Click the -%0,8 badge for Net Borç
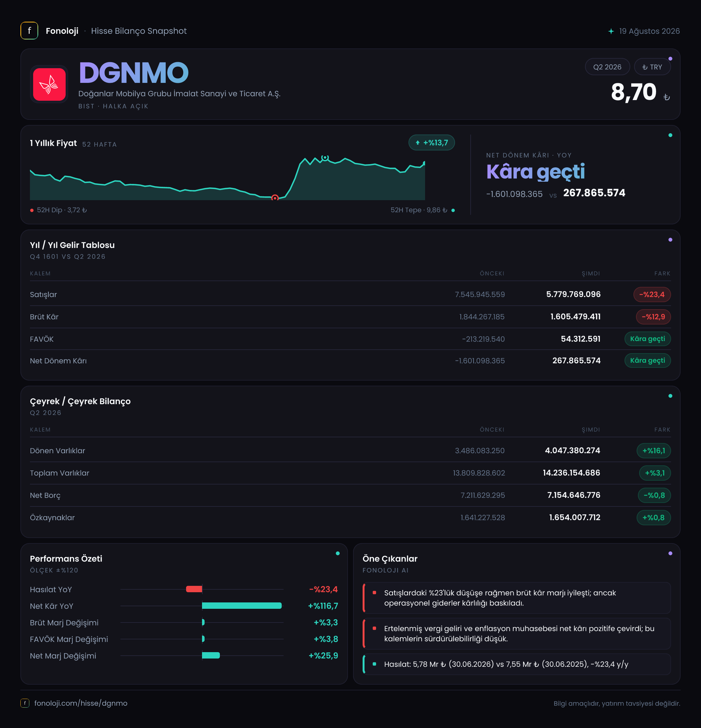Viewport: 701px width, 728px height. [654, 495]
